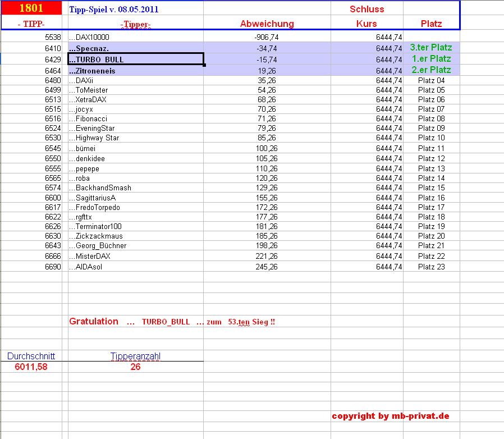This screenshot has height=439, width=504.
Task: Select the tipper cell '...jocyx'
Action: coord(136,109)
